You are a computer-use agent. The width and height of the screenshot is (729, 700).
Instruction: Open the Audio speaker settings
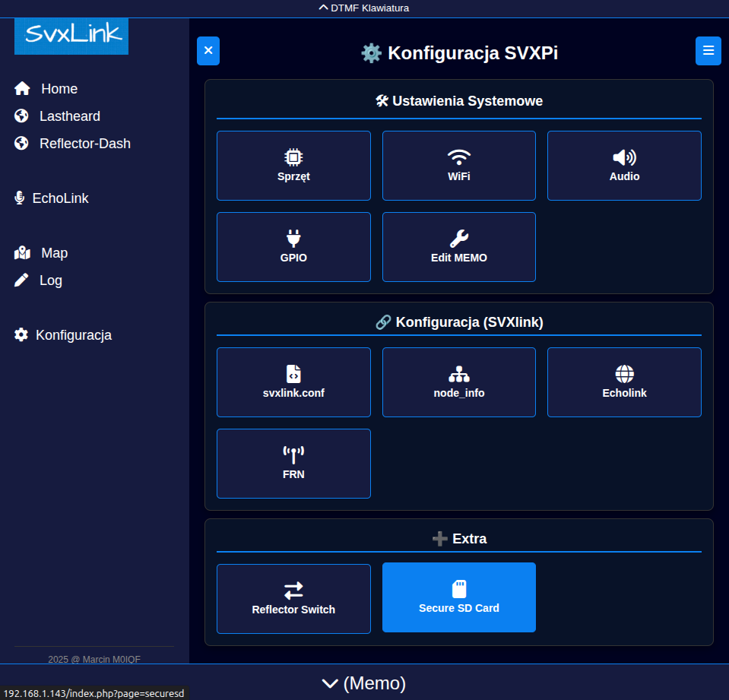[624, 166]
